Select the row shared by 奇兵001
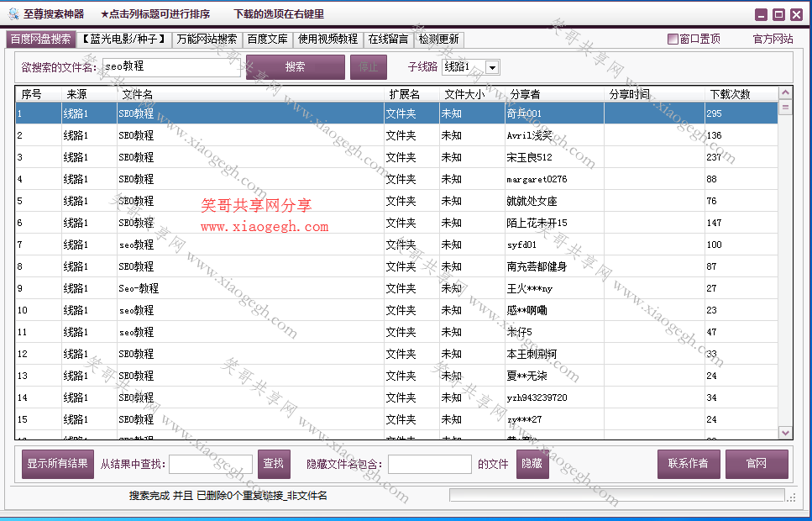Viewport: 812px width, 521px height. tap(396, 113)
